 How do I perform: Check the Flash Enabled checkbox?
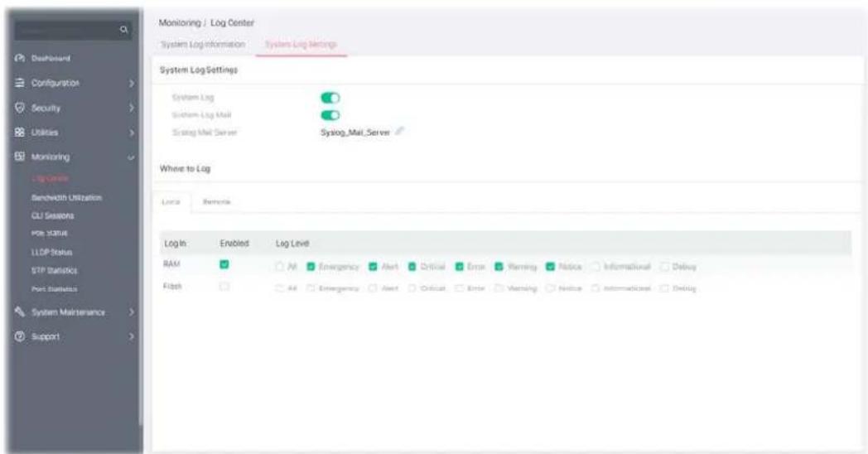pyautogui.click(x=224, y=287)
